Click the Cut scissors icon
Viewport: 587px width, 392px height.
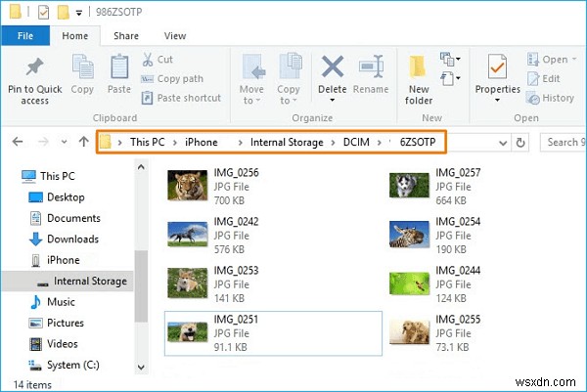(x=149, y=60)
